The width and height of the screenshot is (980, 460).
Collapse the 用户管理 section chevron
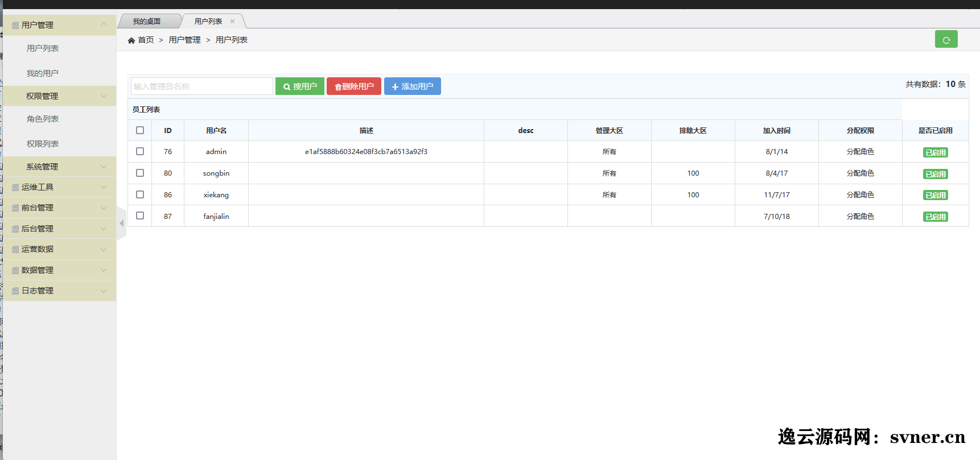(104, 24)
